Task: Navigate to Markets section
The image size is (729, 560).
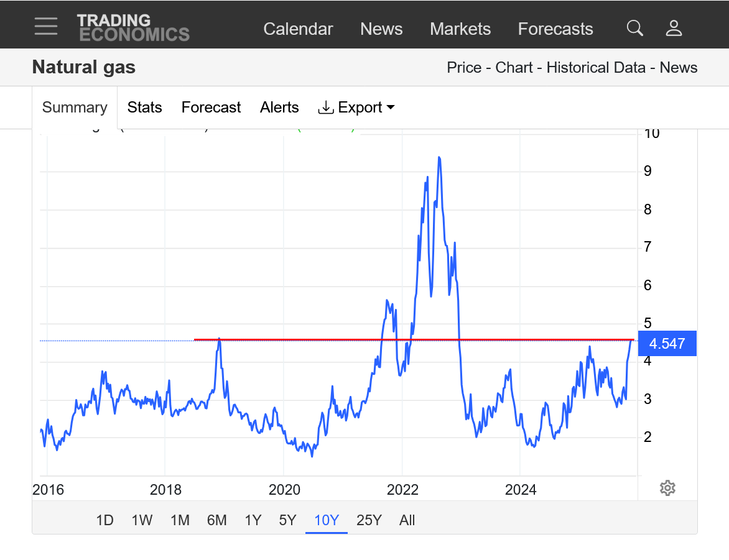Action: tap(460, 29)
